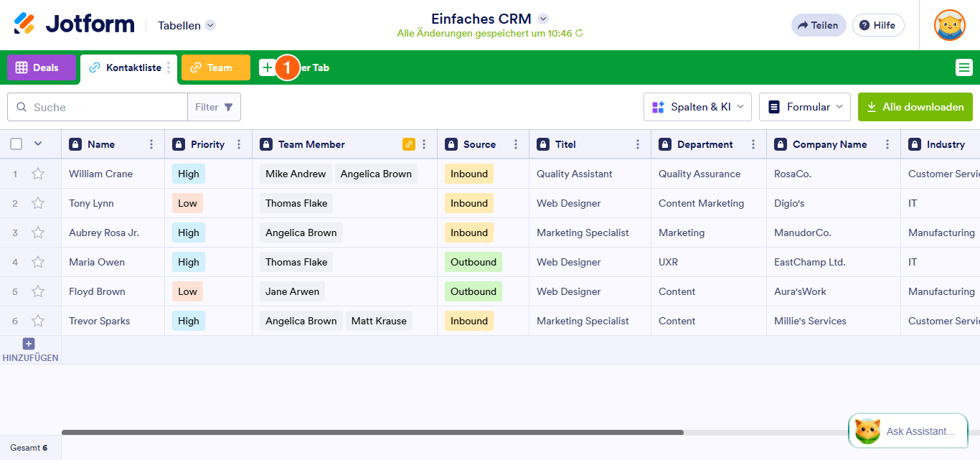
Task: Click the High priority tag for William Crane
Action: coord(189,174)
